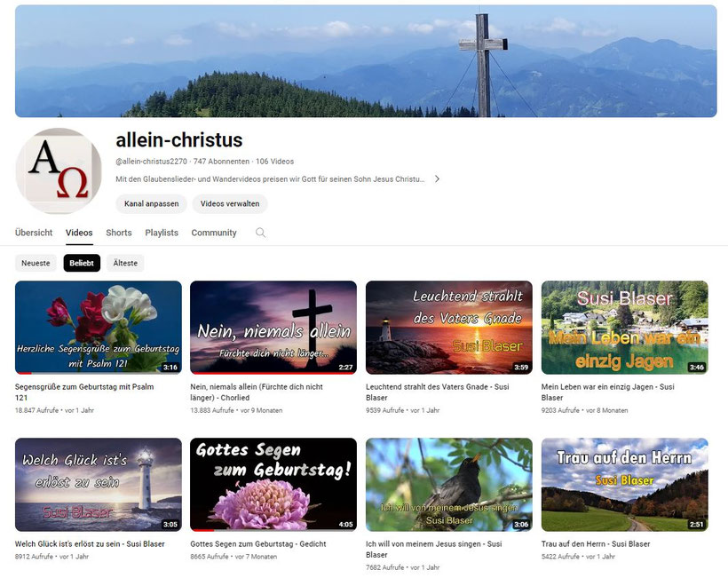Select the Neueste sort chip
Image resolution: width=728 pixels, height=578 pixels.
pos(36,263)
